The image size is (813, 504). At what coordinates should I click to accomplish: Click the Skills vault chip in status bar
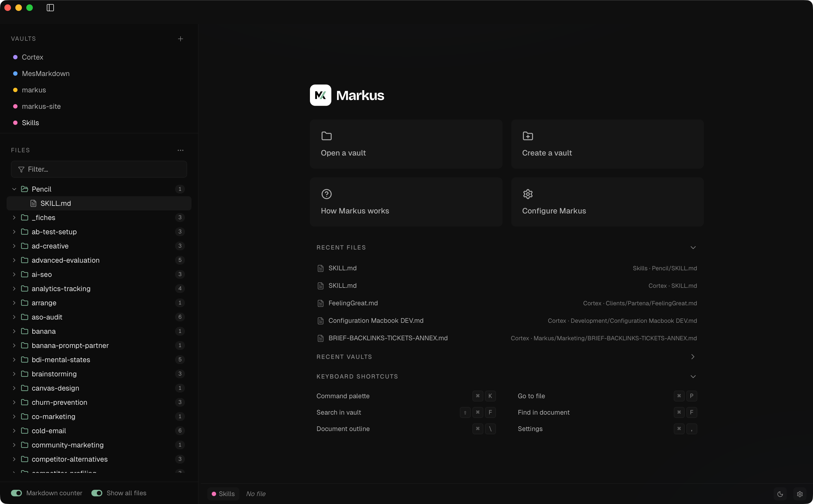223,494
